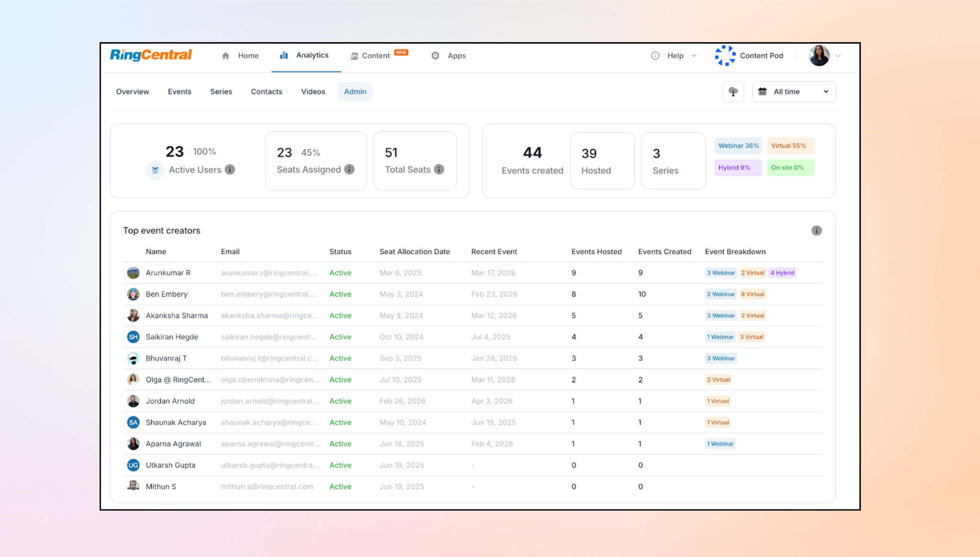The height and width of the screenshot is (557, 980).
Task: Click the Hybrid 9% tag
Action: click(x=738, y=168)
